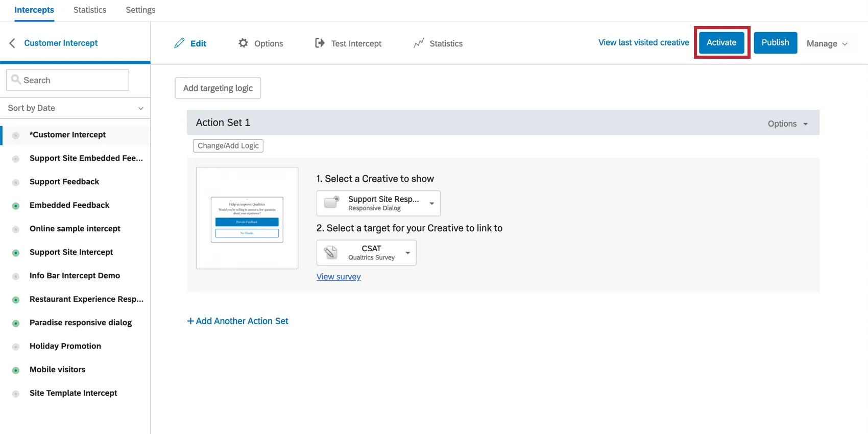Click the Test Intercept exit-arrow icon
Screen dimensions: 868x434
point(320,43)
